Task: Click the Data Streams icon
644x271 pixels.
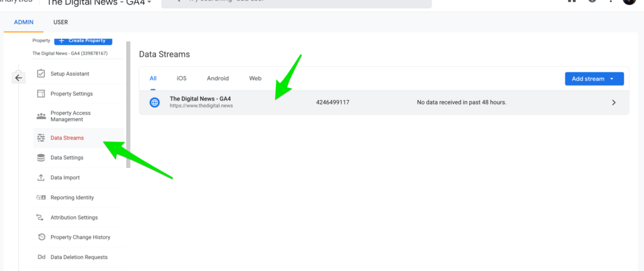Action: [x=41, y=138]
